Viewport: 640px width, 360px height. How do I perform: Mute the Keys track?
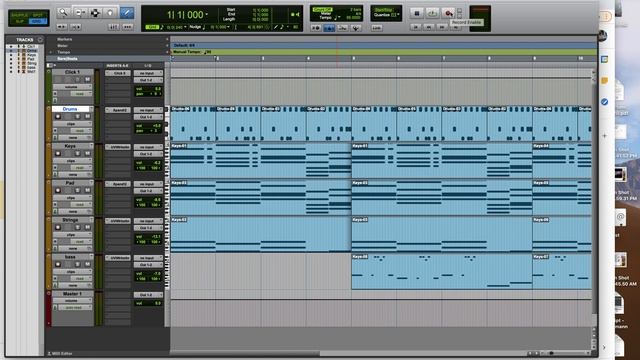click(87, 153)
